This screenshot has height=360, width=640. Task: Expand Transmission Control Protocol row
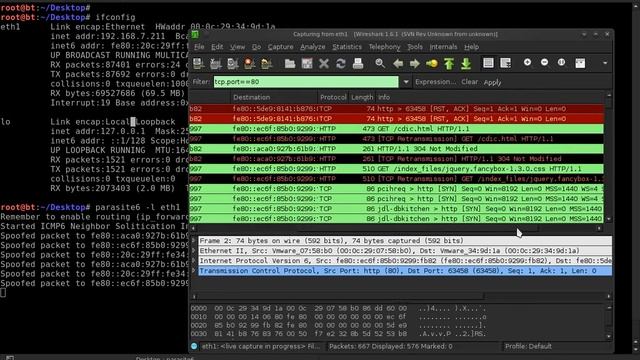click(193, 271)
